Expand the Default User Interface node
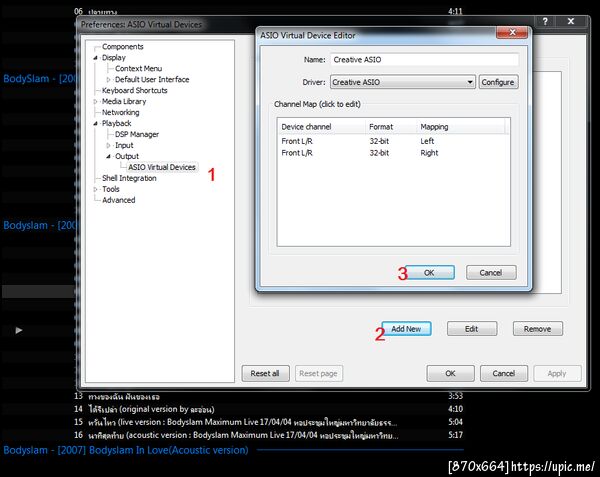Viewport: 600px width, 477px height. (109, 80)
